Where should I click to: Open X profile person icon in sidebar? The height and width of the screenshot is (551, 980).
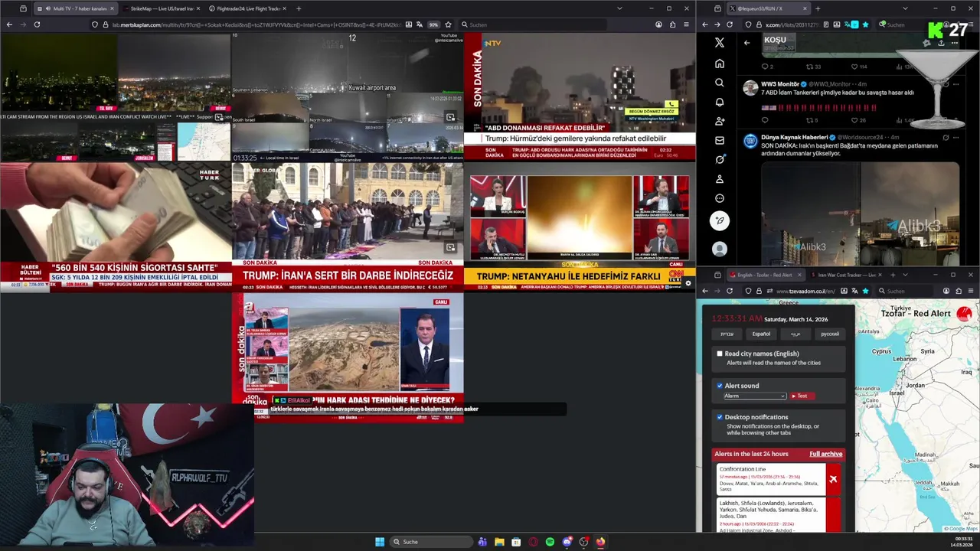(719, 179)
